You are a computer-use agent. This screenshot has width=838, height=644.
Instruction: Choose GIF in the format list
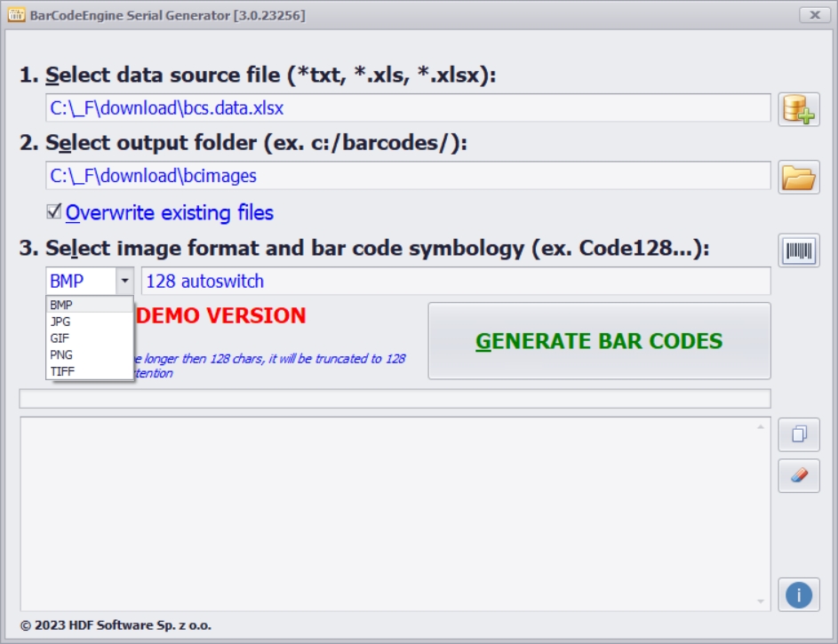click(x=60, y=338)
